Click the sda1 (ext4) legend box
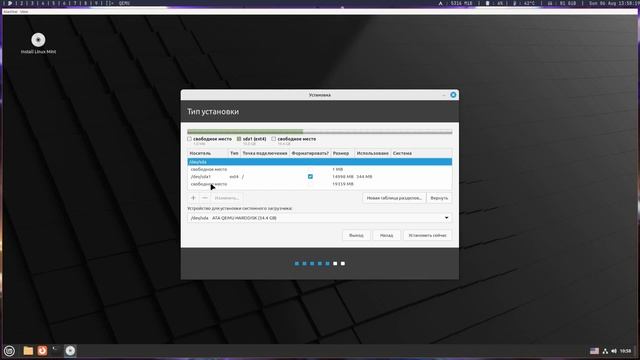The image size is (640, 360). point(239,139)
